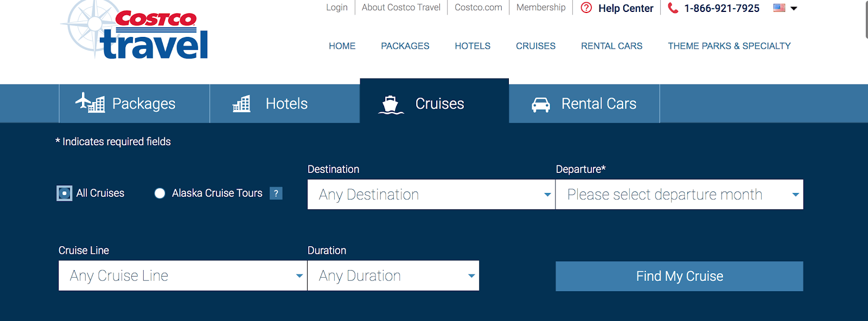Open THEME PARKS & SPECIALTY menu item
The width and height of the screenshot is (868, 321).
(729, 46)
